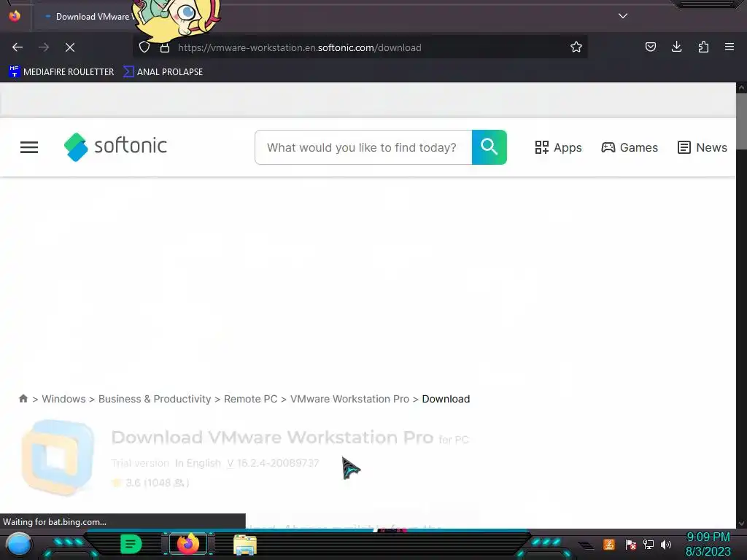Open the Firefox downloads panel

(676, 47)
